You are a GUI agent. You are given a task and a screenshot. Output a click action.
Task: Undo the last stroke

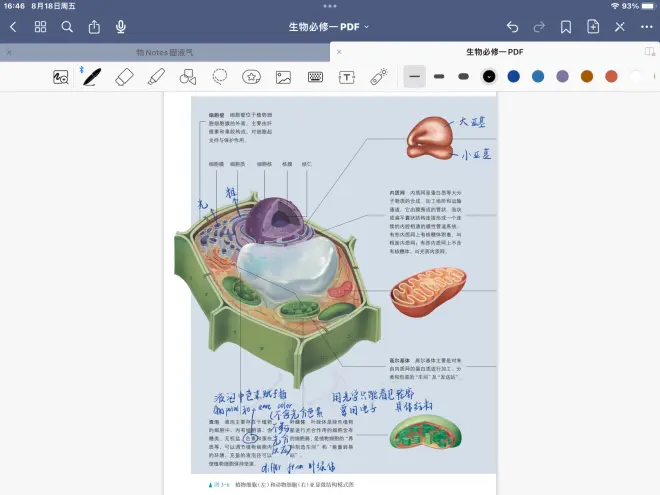pos(512,27)
